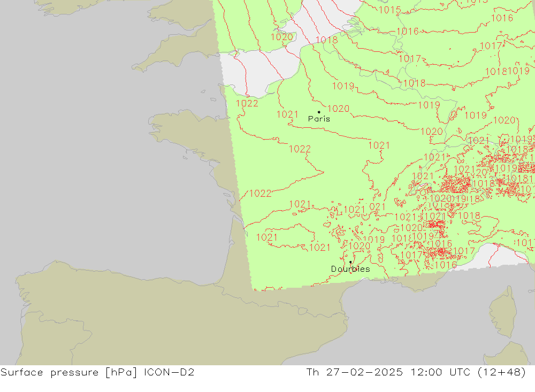This screenshot has width=535, height=392.
Task: Click the 1015 isobar label near top
Action: tap(389, 10)
